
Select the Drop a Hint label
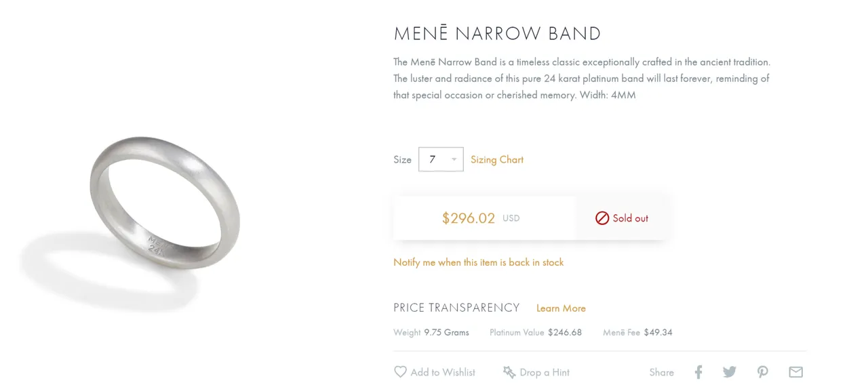pos(545,372)
